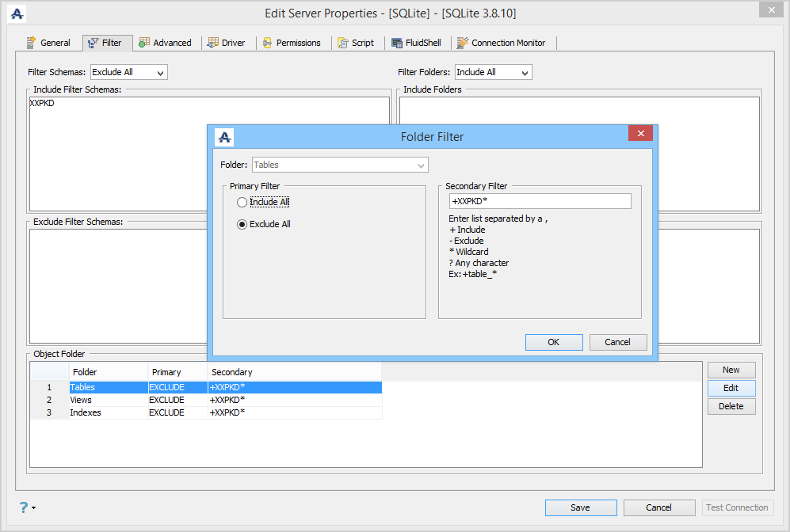
Task: Open the help question mark icon
Action: coord(24,507)
